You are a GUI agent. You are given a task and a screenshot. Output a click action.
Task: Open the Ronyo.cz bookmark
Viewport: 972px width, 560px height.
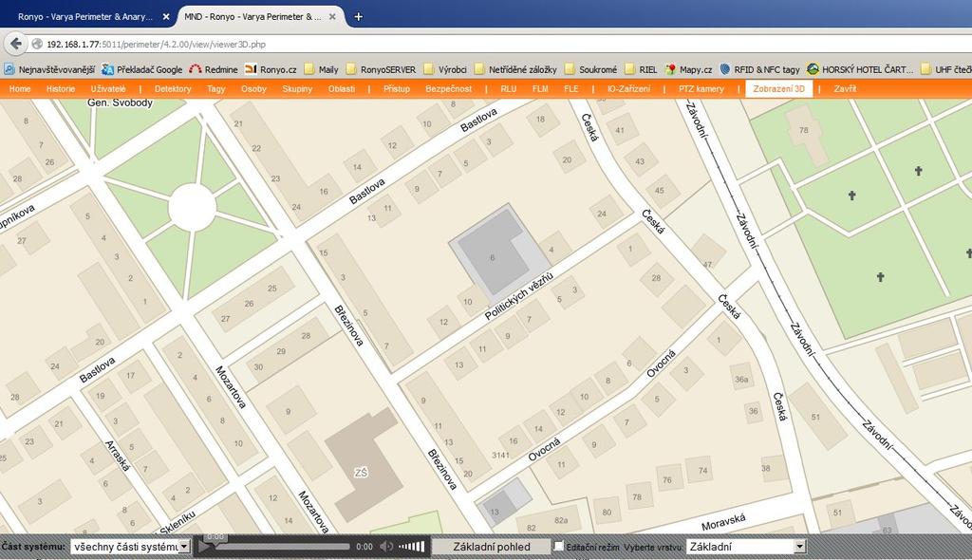(x=271, y=69)
